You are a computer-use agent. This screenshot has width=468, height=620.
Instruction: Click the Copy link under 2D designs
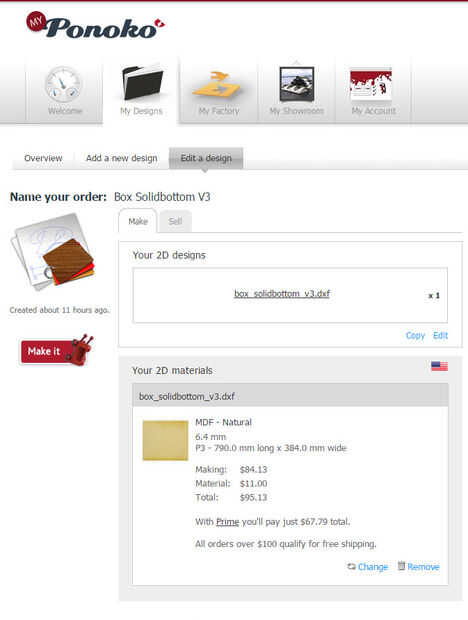coord(415,335)
